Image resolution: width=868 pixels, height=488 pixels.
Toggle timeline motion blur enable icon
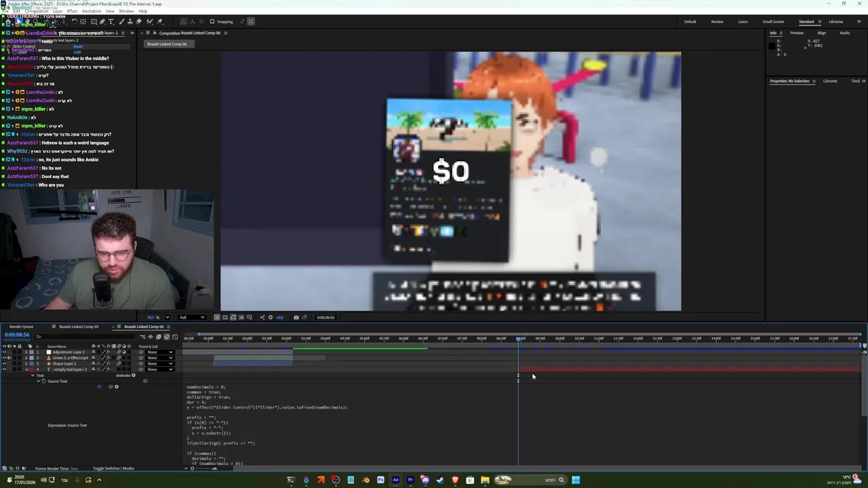point(167,337)
